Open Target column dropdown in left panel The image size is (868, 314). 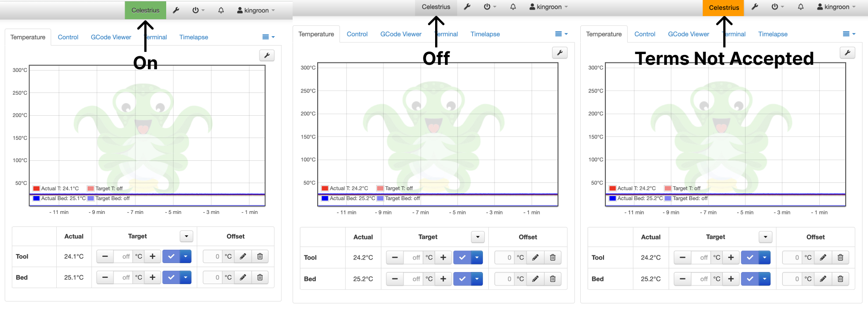186,236
